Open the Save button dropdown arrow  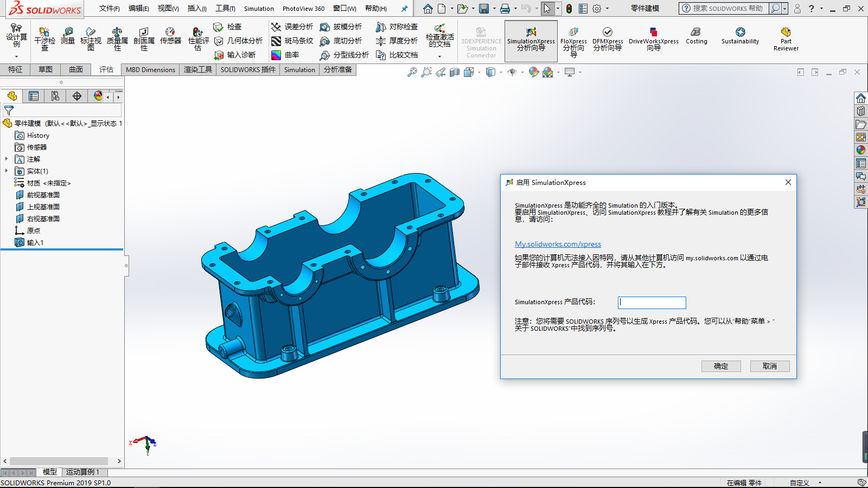494,9
